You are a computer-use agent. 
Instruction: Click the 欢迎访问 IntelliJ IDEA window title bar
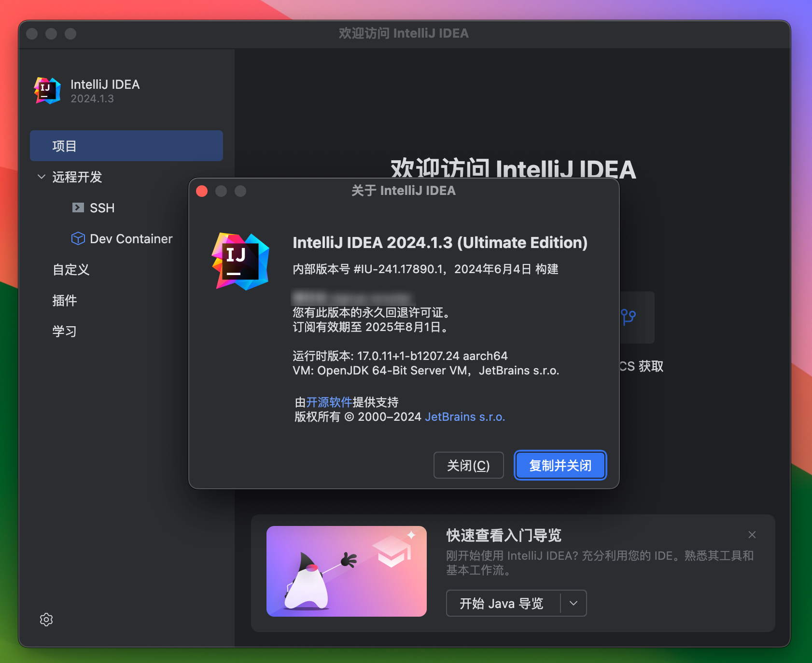[x=404, y=33]
